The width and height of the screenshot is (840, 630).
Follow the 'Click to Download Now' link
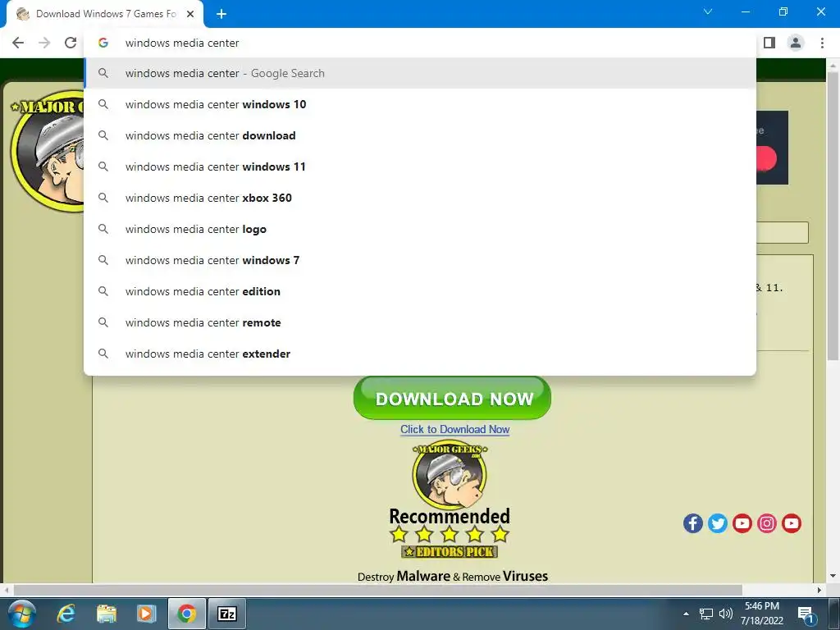coord(454,429)
